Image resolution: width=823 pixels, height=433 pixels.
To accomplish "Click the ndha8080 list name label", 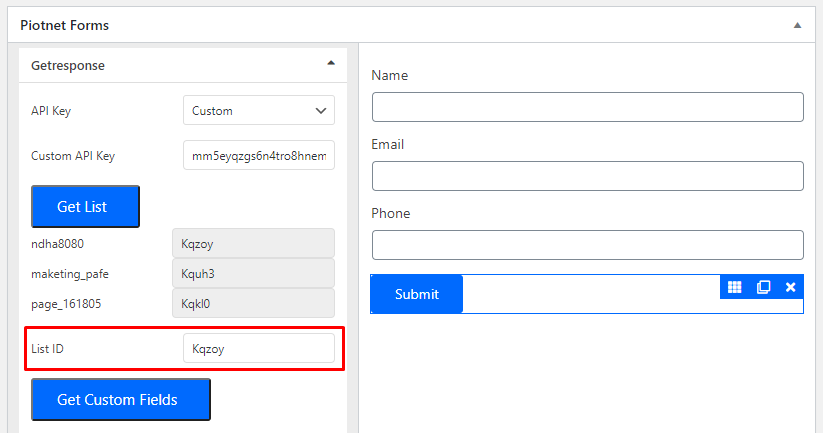I will click(57, 244).
